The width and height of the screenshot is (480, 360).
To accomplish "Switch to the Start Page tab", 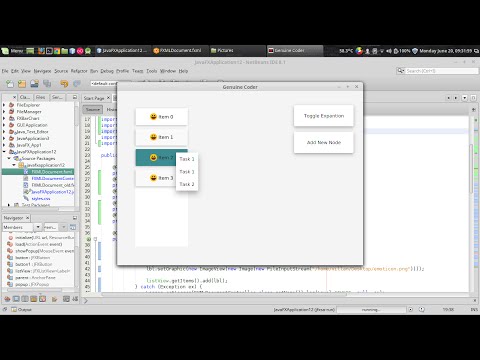I will coord(94,98).
